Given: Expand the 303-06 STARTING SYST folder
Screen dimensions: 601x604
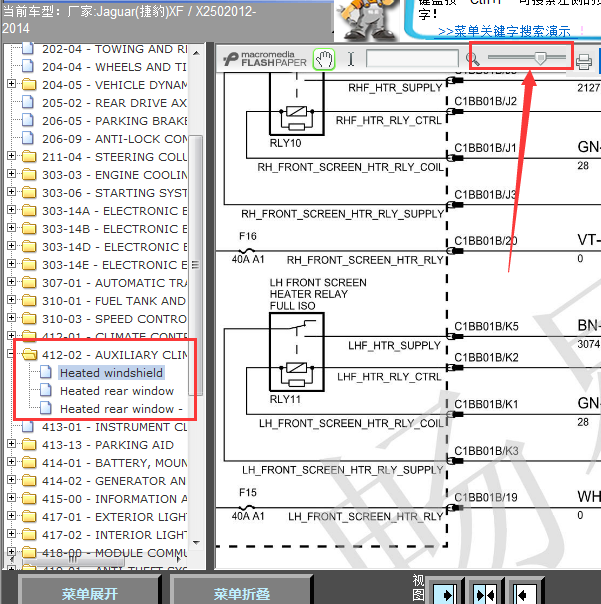Looking at the screenshot, I should (11, 191).
